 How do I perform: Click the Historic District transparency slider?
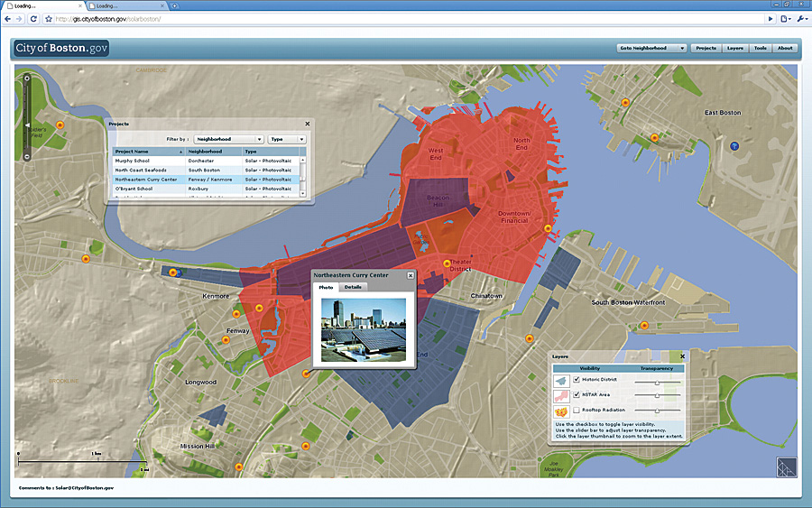(x=657, y=383)
